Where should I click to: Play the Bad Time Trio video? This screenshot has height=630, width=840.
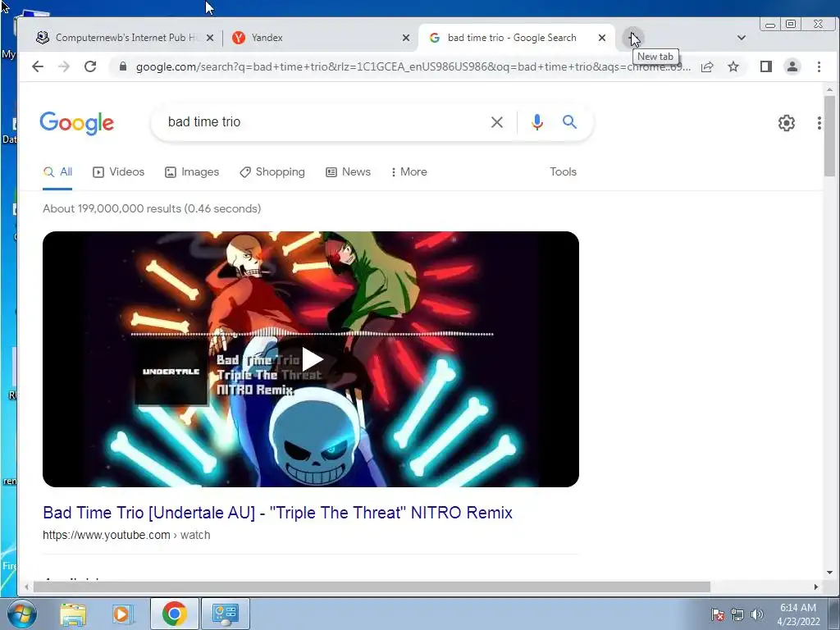coord(312,359)
